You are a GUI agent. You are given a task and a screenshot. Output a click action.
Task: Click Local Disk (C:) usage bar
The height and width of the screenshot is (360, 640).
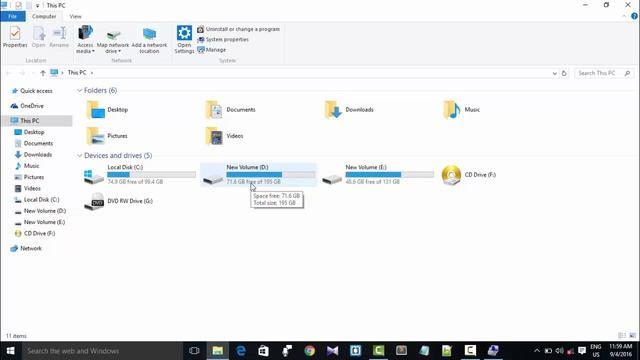(x=151, y=175)
